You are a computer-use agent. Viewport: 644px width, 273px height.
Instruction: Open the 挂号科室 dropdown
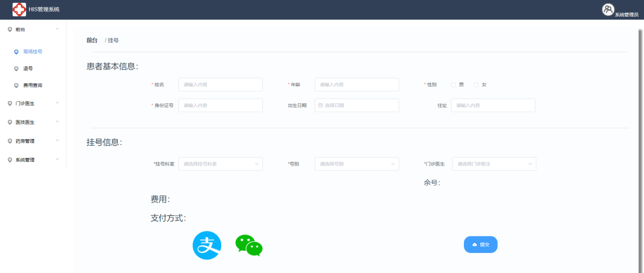pos(220,164)
